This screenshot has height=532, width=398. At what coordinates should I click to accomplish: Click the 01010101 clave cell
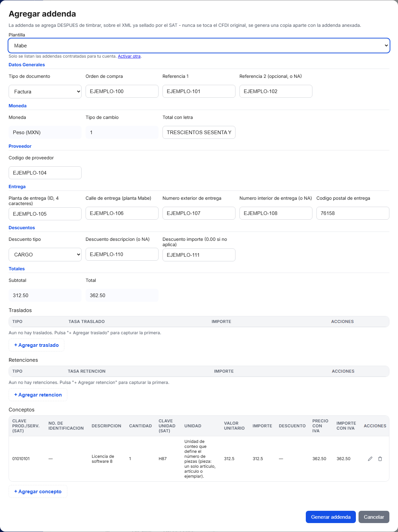click(x=21, y=459)
